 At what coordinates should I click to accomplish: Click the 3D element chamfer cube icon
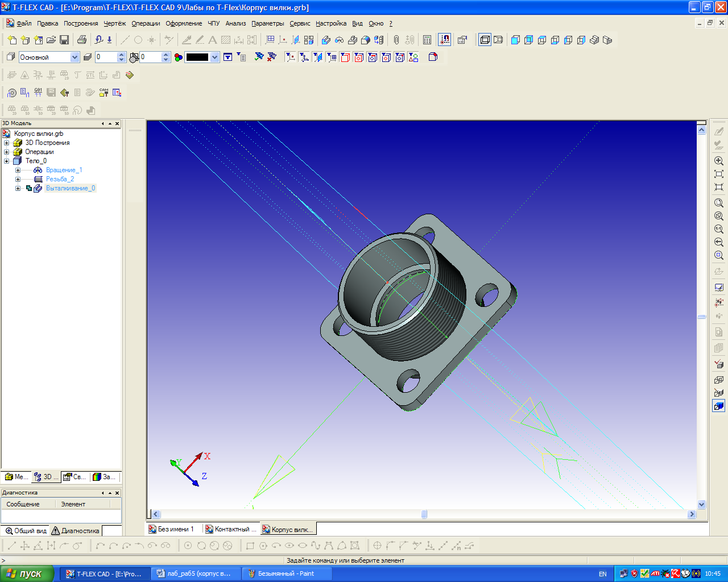433,57
